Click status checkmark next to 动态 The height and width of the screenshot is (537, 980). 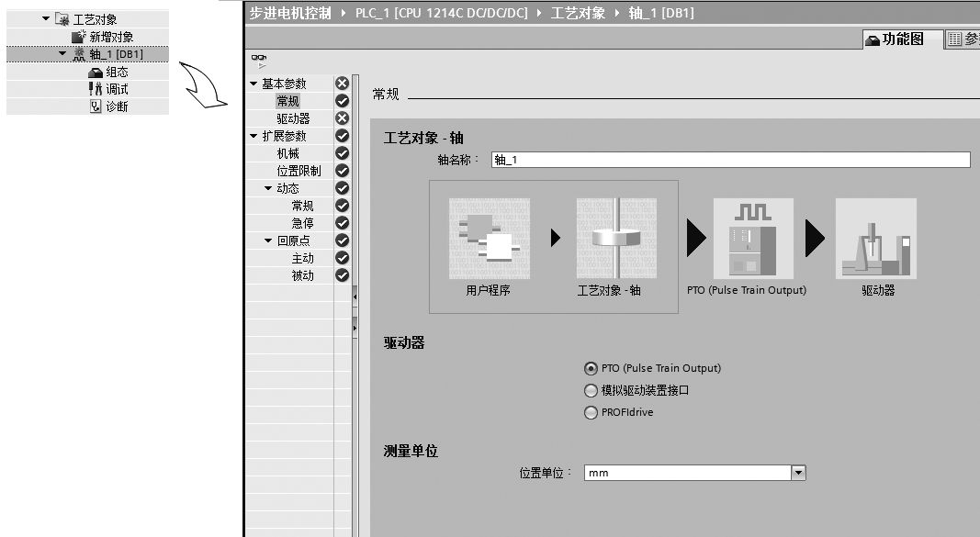point(342,188)
